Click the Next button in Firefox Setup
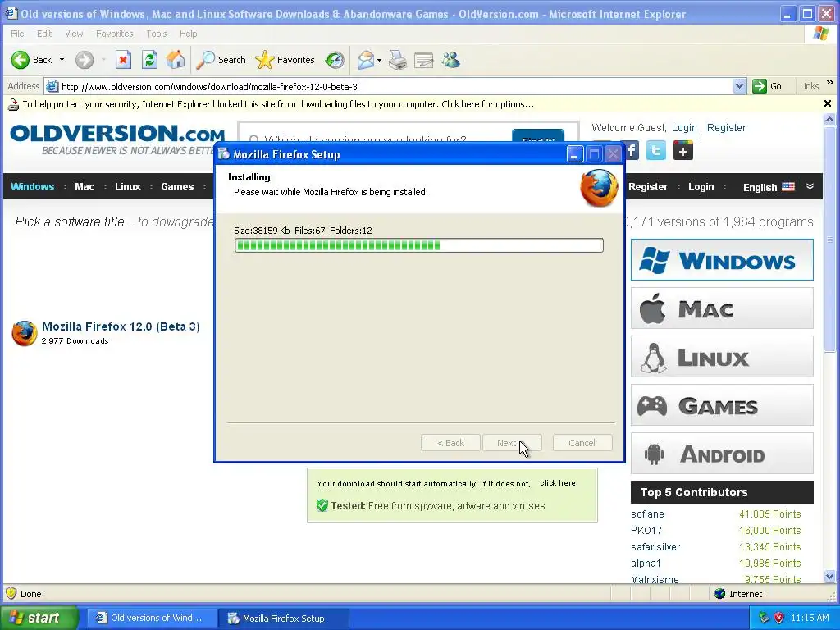Viewport: 840px width, 630px height. coord(512,443)
